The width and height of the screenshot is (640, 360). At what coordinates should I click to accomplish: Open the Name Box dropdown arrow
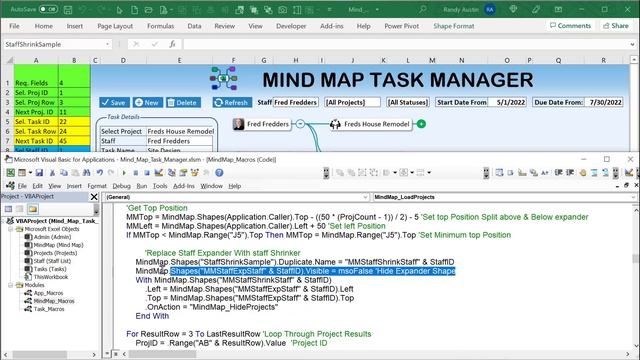tap(107, 44)
